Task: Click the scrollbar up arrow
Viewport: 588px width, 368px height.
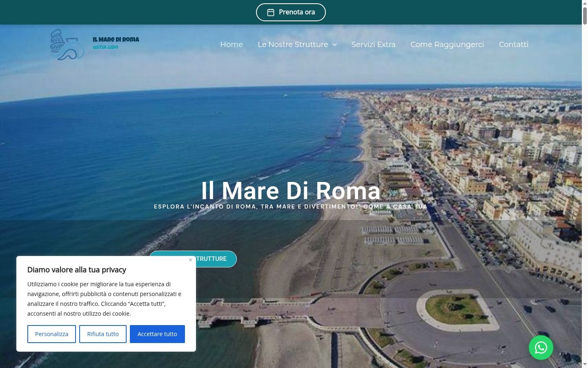Action: (585, 2)
